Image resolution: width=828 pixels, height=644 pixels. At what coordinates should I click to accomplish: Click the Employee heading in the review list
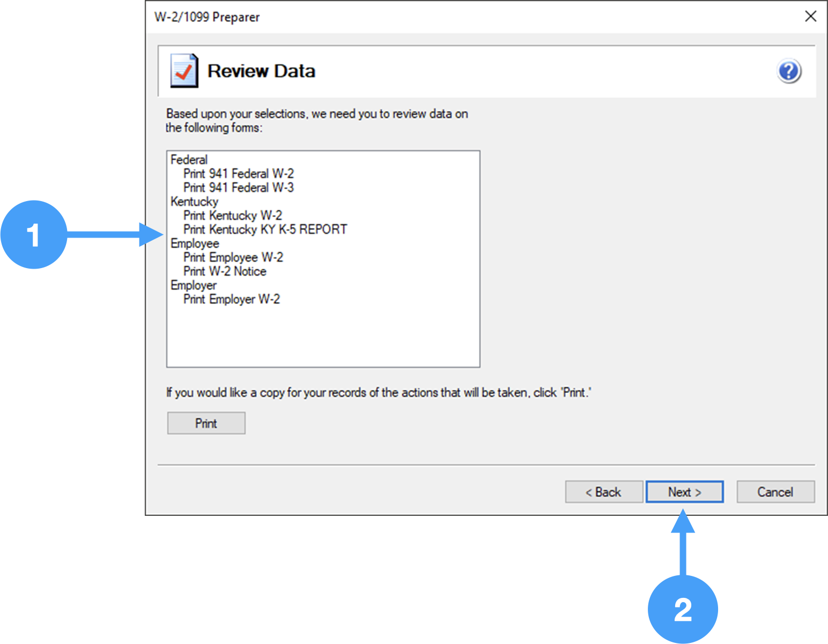click(x=195, y=243)
